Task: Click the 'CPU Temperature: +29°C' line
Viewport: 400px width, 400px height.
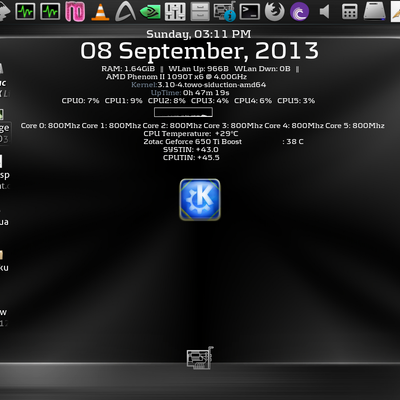Action: click(x=191, y=134)
